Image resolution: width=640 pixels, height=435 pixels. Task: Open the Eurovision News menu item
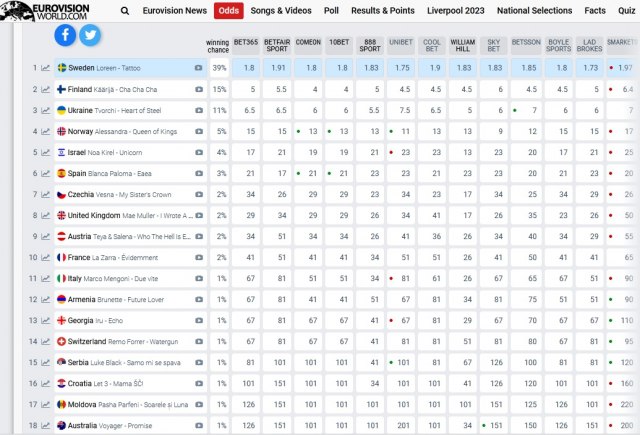pos(174,10)
